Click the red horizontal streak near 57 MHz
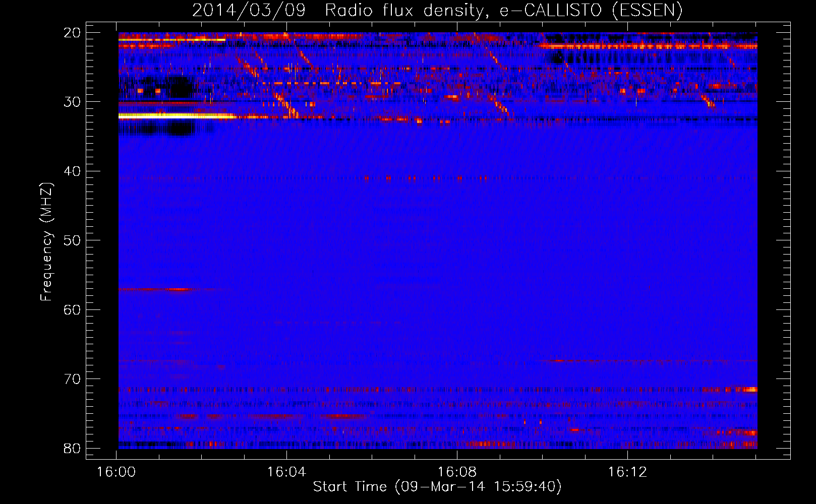Screen dimensions: 816x504 tap(157, 289)
